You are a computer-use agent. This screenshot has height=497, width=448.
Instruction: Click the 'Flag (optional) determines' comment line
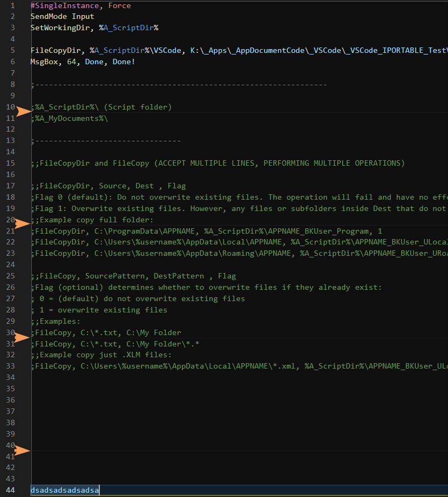[x=206, y=288]
